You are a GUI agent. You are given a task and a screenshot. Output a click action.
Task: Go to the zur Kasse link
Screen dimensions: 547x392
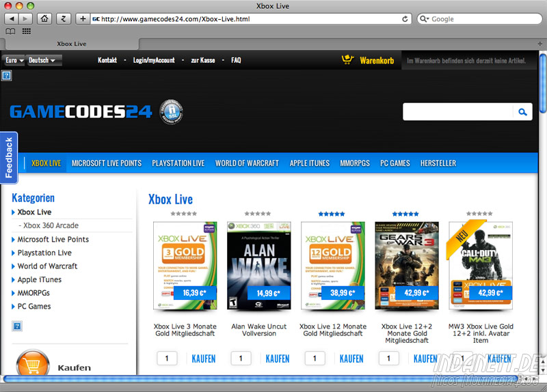203,60
